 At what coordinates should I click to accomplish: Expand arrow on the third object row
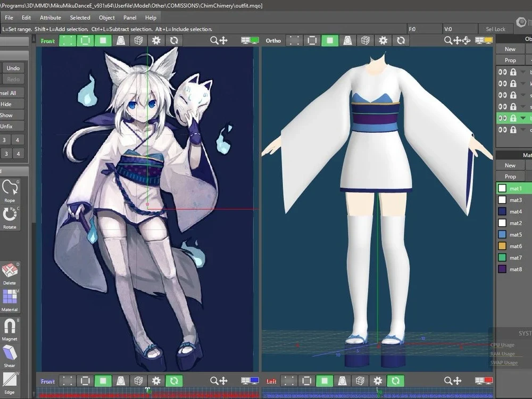523,95
